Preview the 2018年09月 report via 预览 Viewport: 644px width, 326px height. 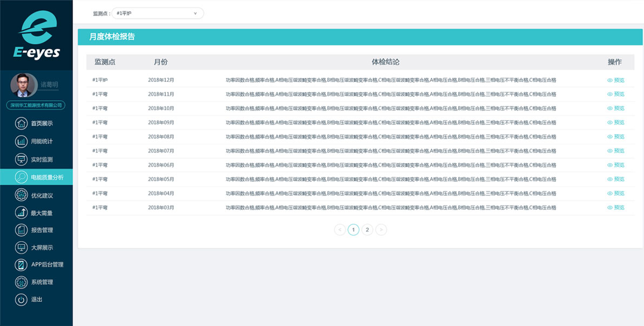615,122
